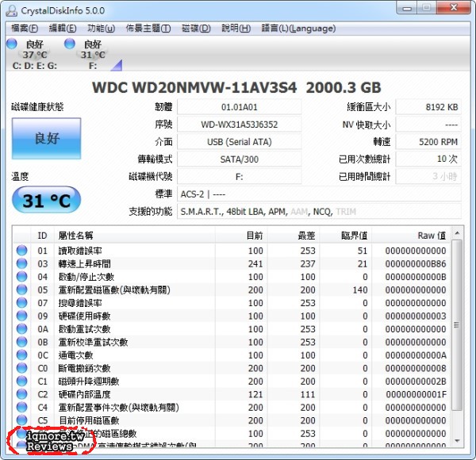Click raw value 00000000001F
This screenshot has width=476, height=460.
click(416, 394)
